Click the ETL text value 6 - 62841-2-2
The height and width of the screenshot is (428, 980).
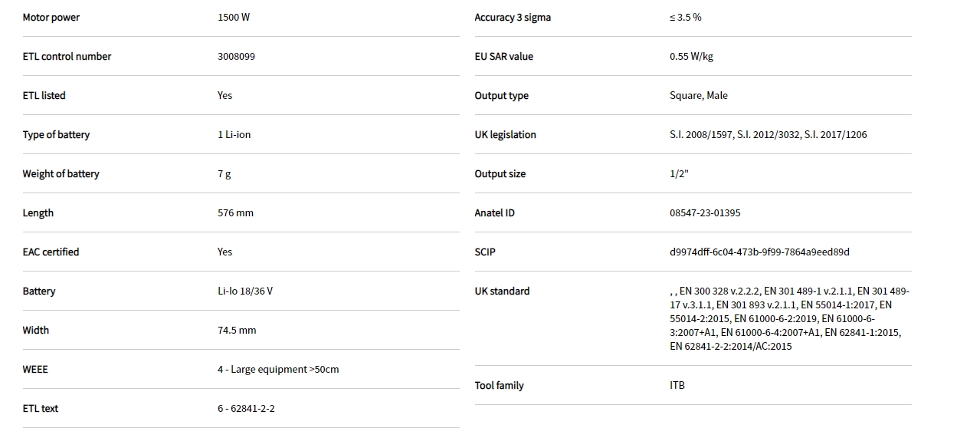tap(246, 408)
